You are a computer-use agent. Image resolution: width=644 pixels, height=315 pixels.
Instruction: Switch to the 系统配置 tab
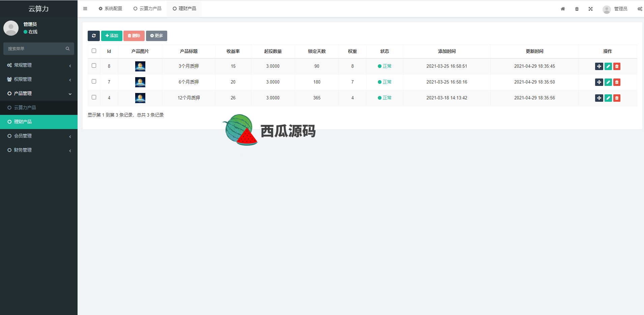[x=110, y=9]
